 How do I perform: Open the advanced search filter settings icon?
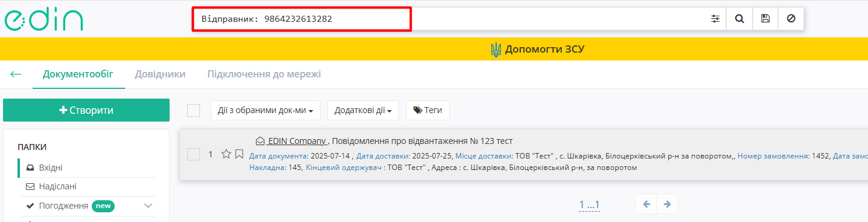[715, 19]
